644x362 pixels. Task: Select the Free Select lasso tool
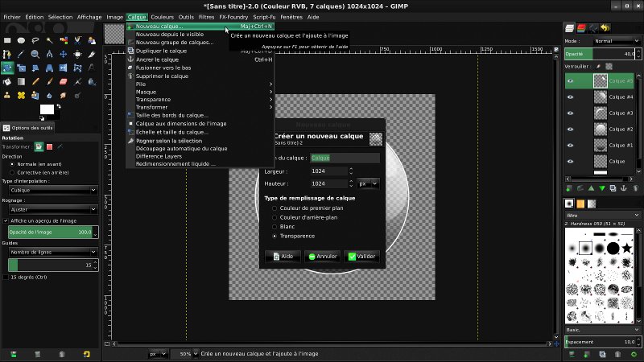(35, 40)
